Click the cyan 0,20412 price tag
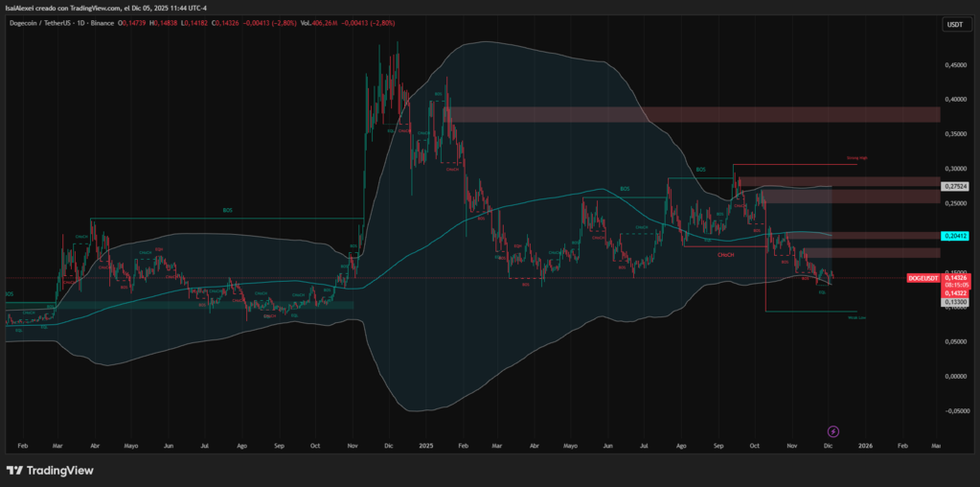Screen dimensions: 980x487 tap(956, 236)
